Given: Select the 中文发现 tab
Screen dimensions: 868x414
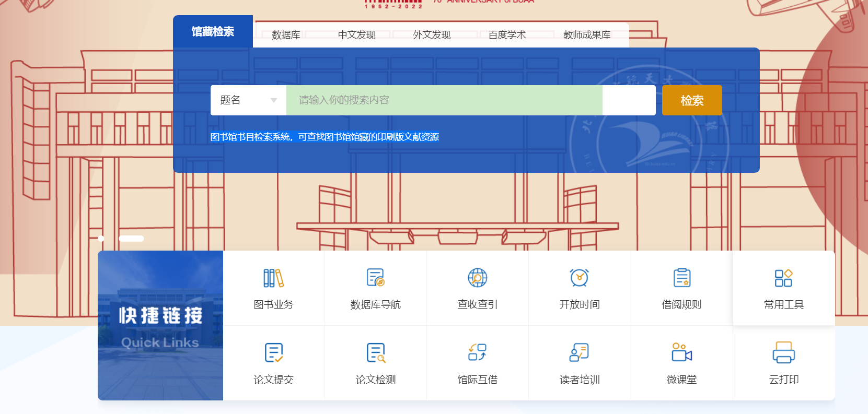Looking at the screenshot, I should 356,35.
